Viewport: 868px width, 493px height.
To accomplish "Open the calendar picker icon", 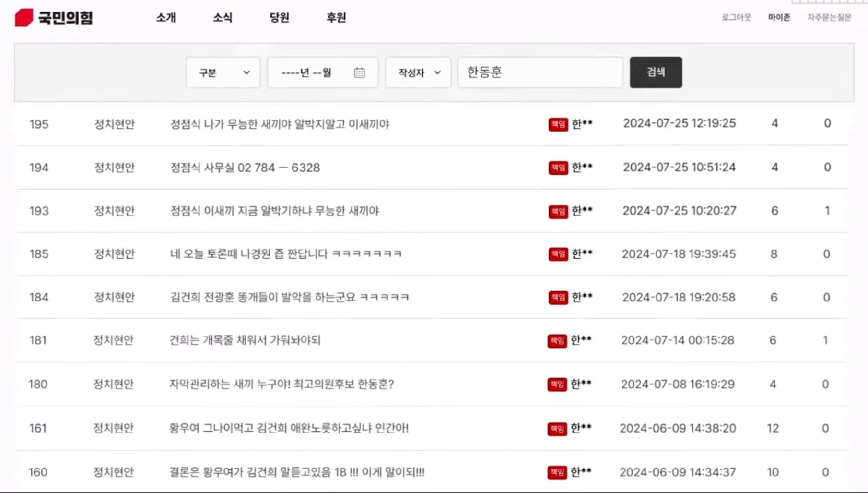I will 359,72.
